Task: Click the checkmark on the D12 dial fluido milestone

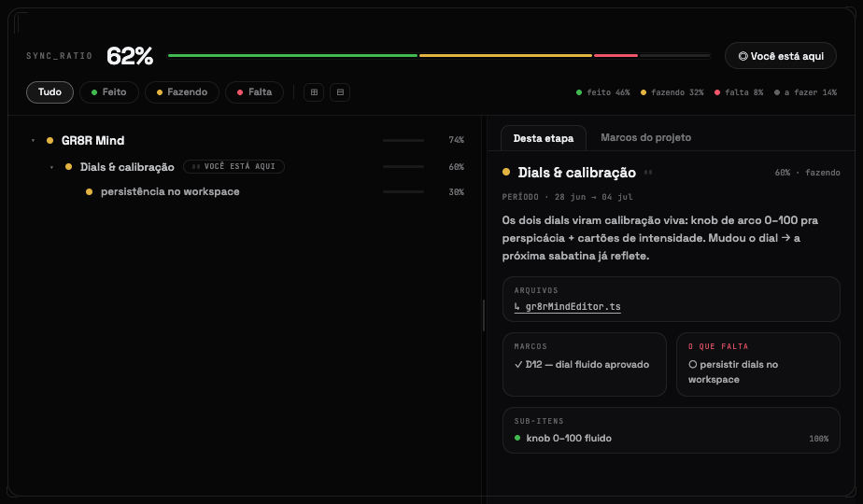Action: click(x=518, y=365)
